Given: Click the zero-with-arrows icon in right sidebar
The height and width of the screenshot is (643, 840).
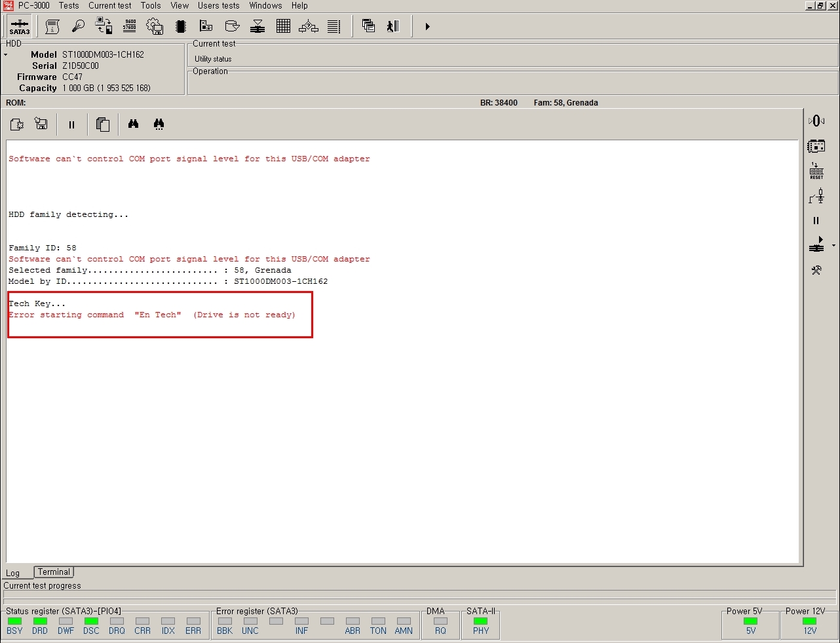Looking at the screenshot, I should pyautogui.click(x=816, y=121).
